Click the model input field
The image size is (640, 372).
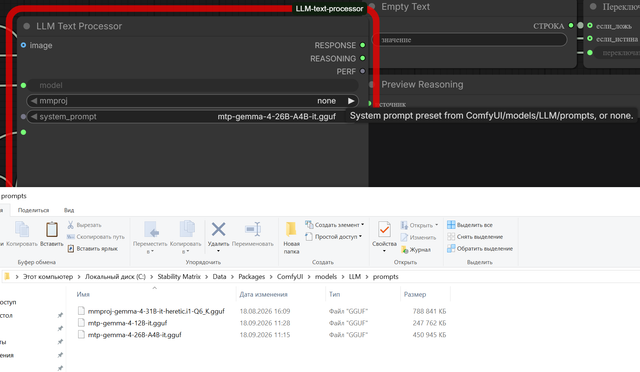point(192,85)
